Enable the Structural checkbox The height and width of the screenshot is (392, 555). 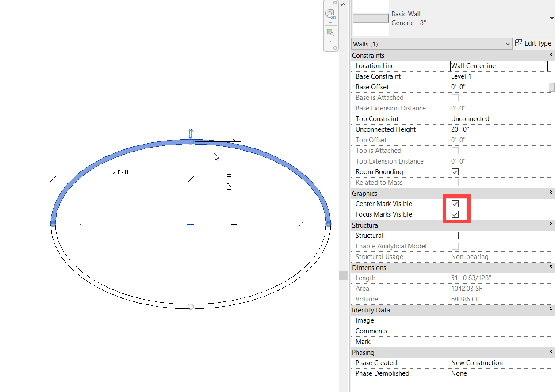455,235
